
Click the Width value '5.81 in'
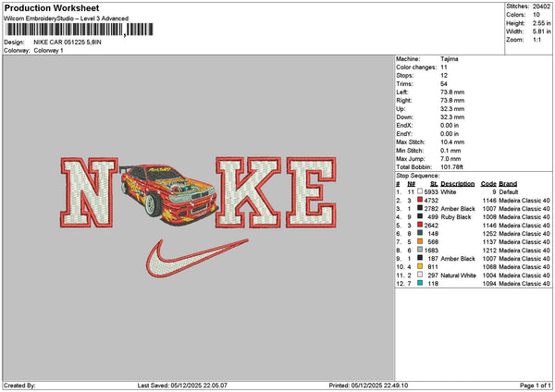point(541,31)
